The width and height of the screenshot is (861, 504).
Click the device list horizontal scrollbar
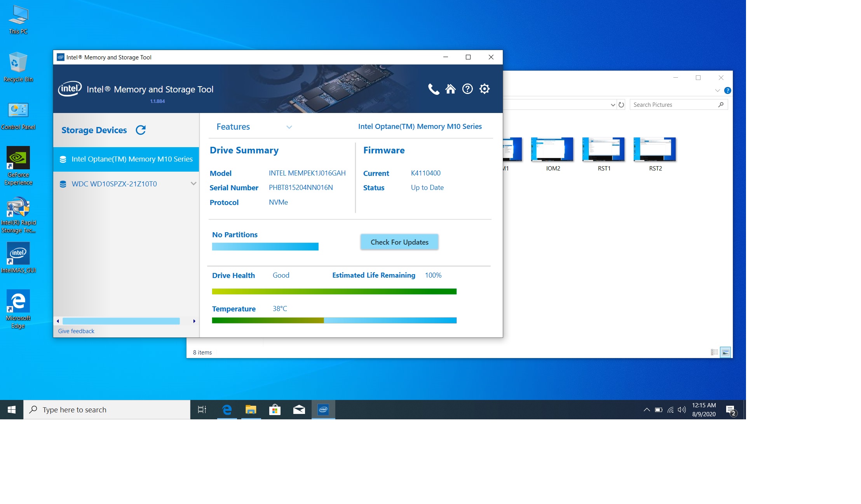pyautogui.click(x=121, y=321)
